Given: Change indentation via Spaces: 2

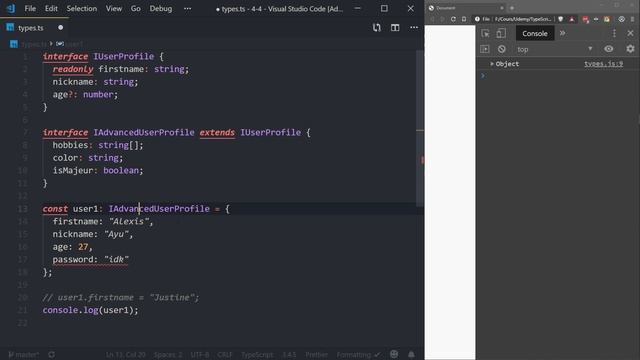Looking at the screenshot, I should pyautogui.click(x=168, y=355).
